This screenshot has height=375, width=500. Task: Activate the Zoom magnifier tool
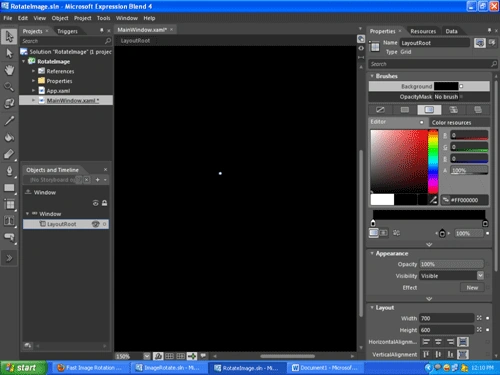[x=9, y=87]
